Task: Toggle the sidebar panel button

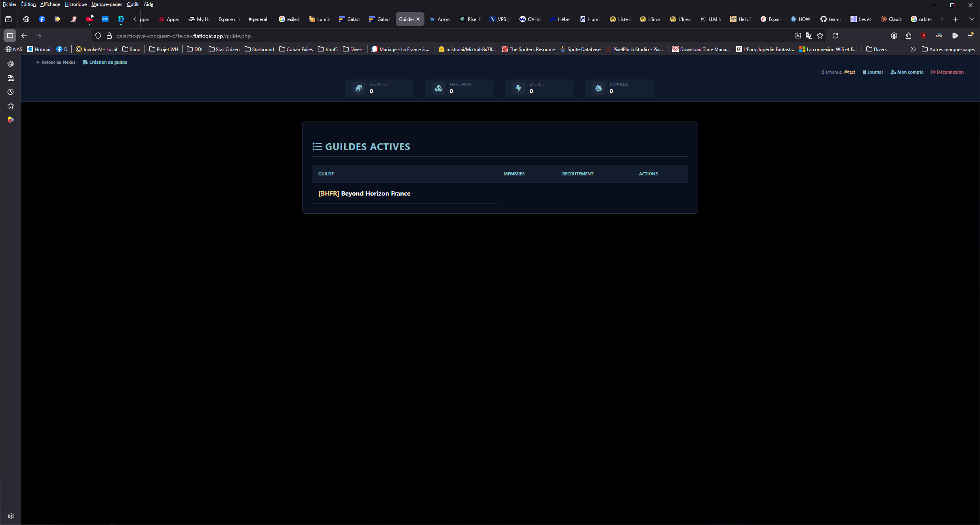Action: tap(10, 36)
